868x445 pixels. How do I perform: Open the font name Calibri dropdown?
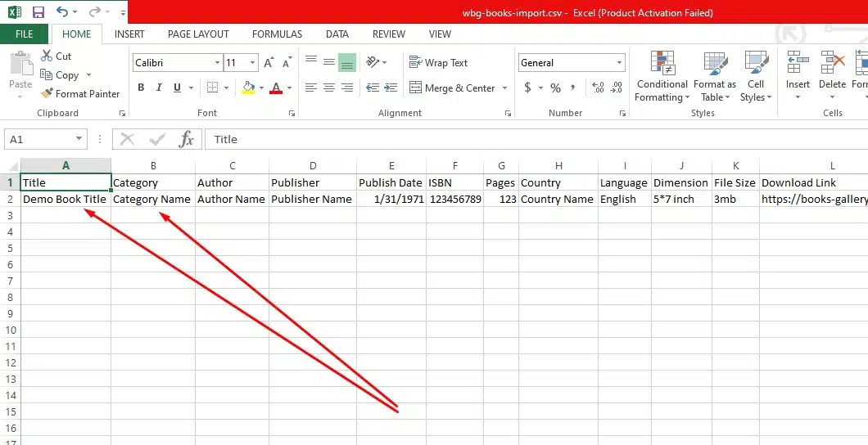[217, 63]
